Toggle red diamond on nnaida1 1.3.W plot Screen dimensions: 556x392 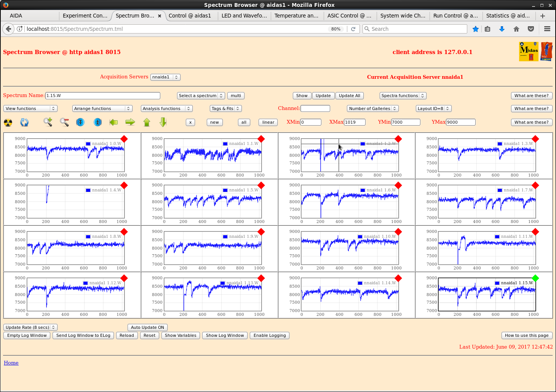click(x=535, y=139)
